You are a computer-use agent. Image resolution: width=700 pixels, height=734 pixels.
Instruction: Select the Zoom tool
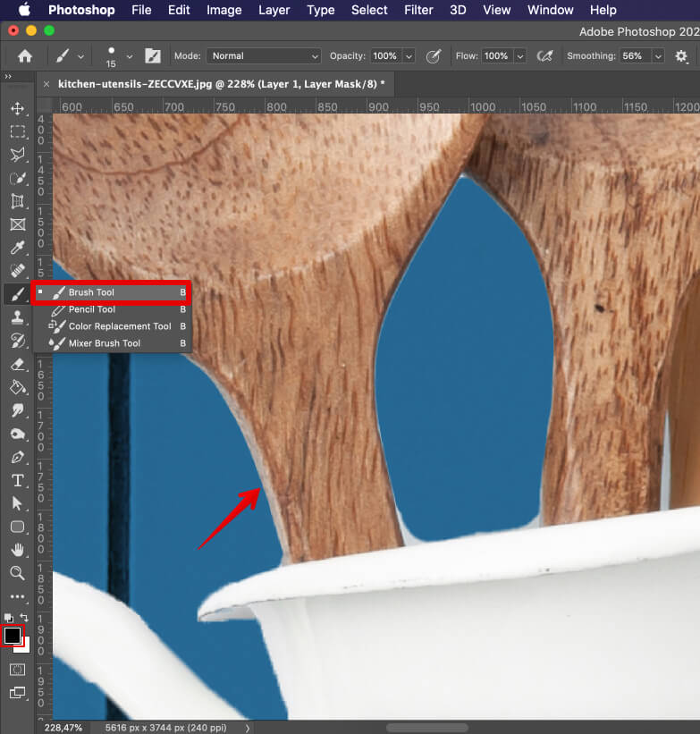point(18,573)
